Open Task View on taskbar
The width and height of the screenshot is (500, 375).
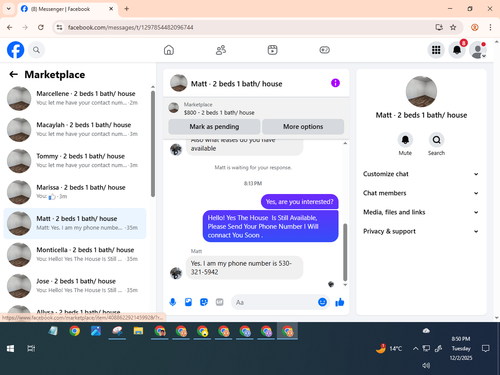31,349
